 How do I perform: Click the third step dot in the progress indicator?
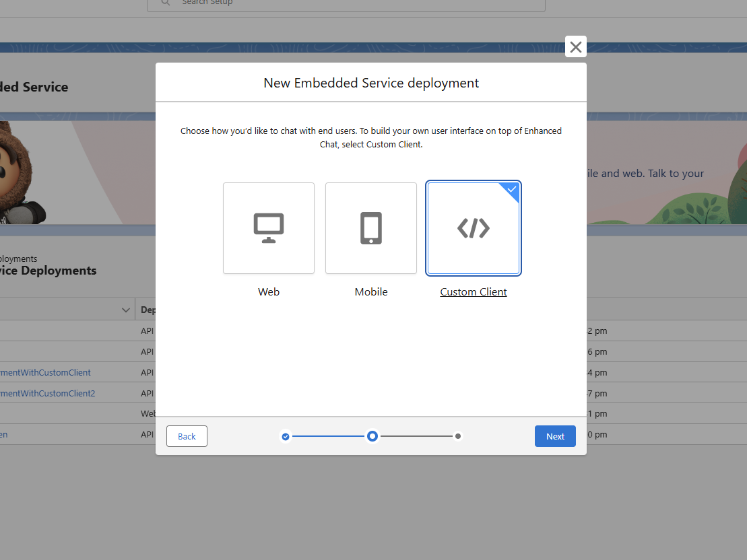pyautogui.click(x=458, y=436)
